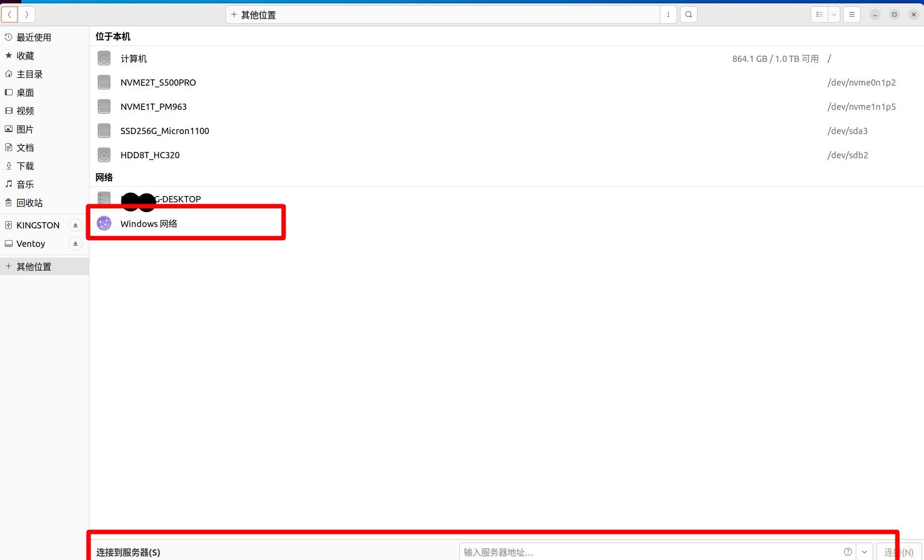Select 其他位置 in sidebar

pyautogui.click(x=45, y=266)
